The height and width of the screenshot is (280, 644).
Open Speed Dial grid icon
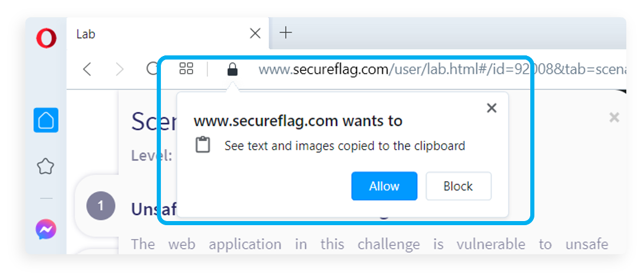tap(186, 68)
